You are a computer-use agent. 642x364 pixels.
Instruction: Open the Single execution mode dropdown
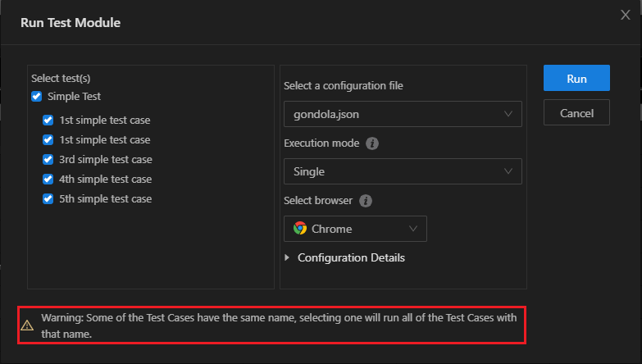pos(403,171)
